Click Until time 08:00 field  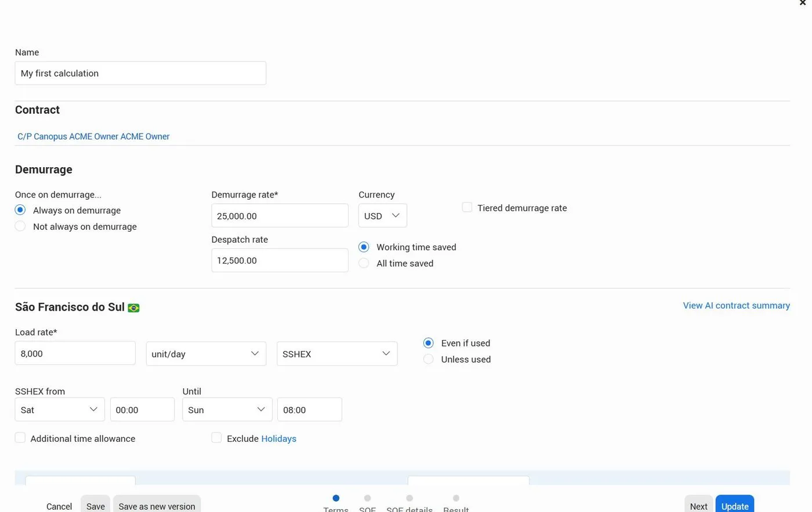310,409
